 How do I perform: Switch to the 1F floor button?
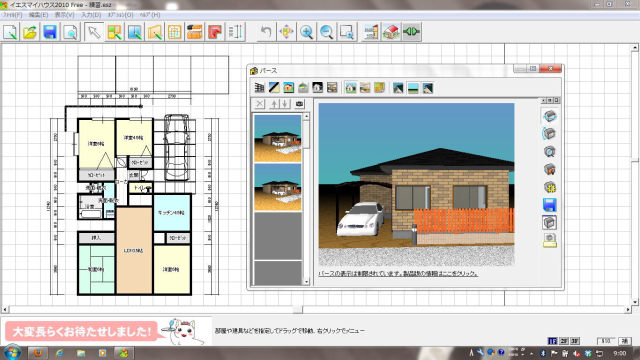[552, 341]
